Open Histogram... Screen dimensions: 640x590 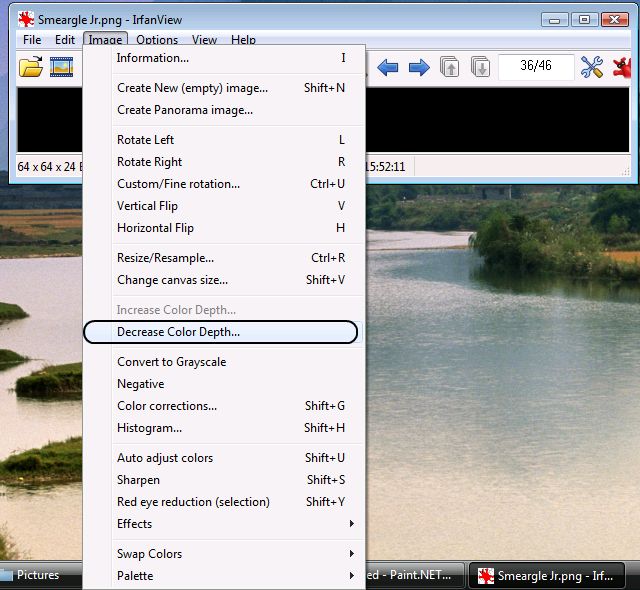point(223,428)
